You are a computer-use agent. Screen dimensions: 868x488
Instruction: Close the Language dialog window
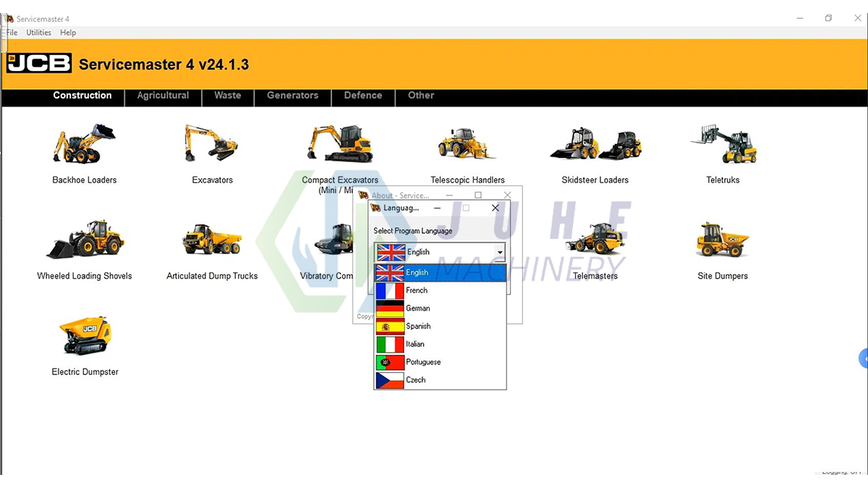[x=495, y=208]
